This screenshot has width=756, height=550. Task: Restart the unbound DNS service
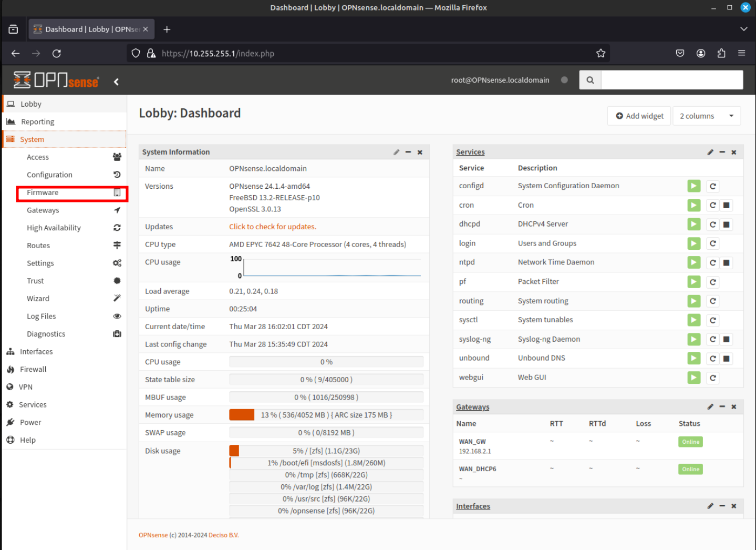(713, 359)
